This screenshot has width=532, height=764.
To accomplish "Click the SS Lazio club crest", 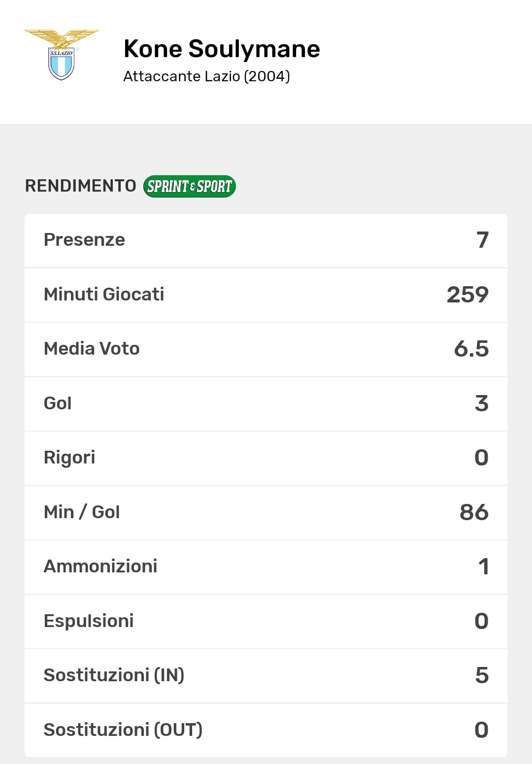I will click(x=62, y=55).
